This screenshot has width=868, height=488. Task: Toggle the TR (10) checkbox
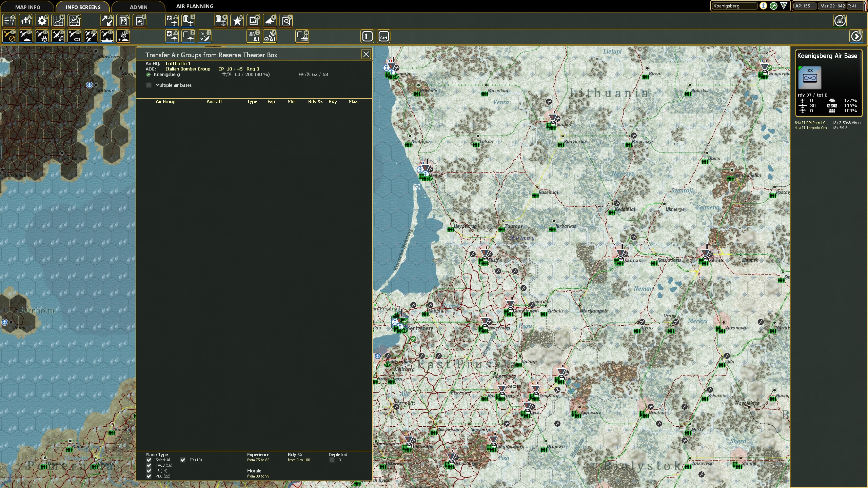point(183,460)
